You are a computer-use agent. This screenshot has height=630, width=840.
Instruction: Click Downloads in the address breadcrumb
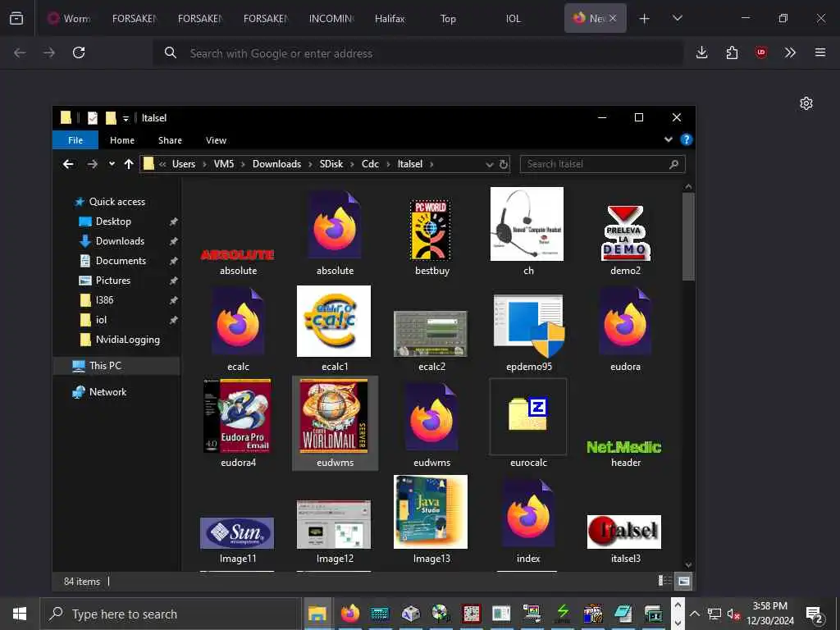[x=276, y=164]
